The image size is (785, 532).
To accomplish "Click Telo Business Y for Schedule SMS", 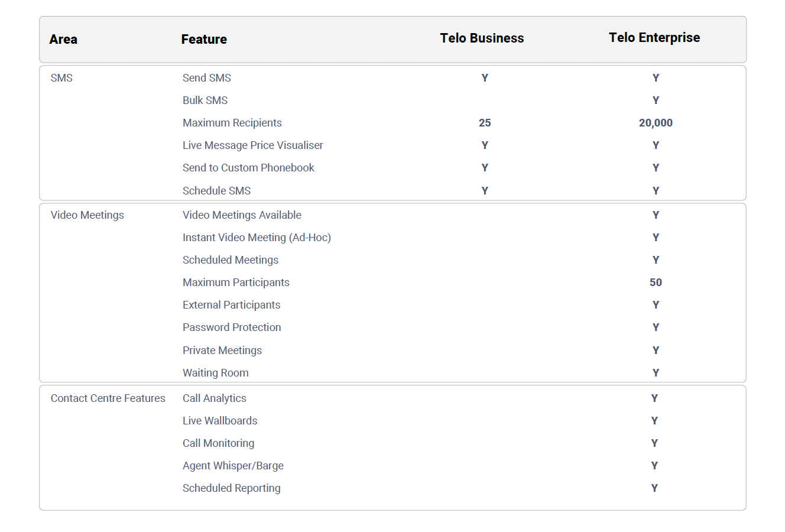I will (485, 191).
